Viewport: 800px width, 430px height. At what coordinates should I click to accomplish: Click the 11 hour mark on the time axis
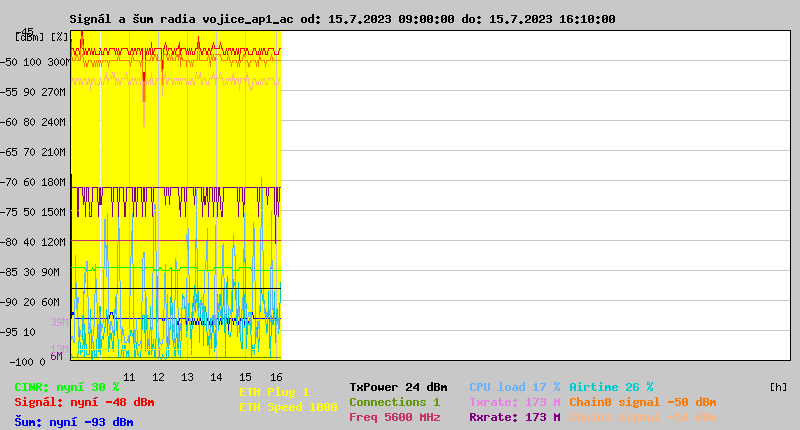(129, 377)
